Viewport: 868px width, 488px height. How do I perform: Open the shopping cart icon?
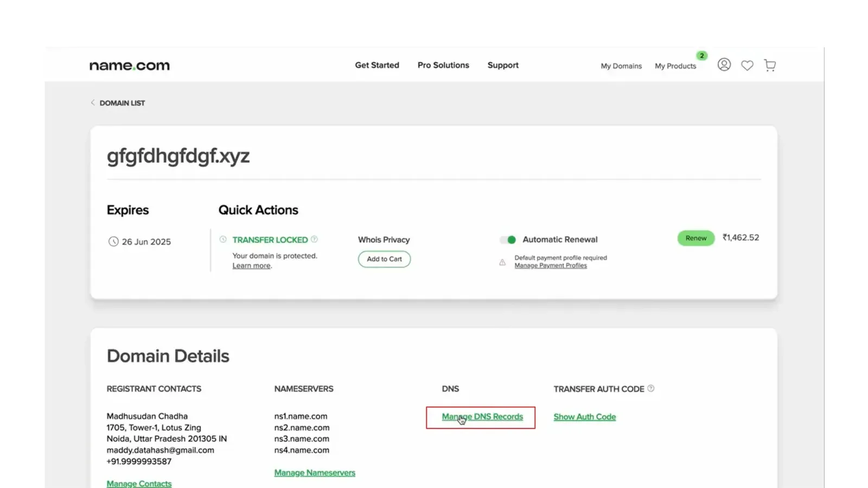click(x=770, y=66)
